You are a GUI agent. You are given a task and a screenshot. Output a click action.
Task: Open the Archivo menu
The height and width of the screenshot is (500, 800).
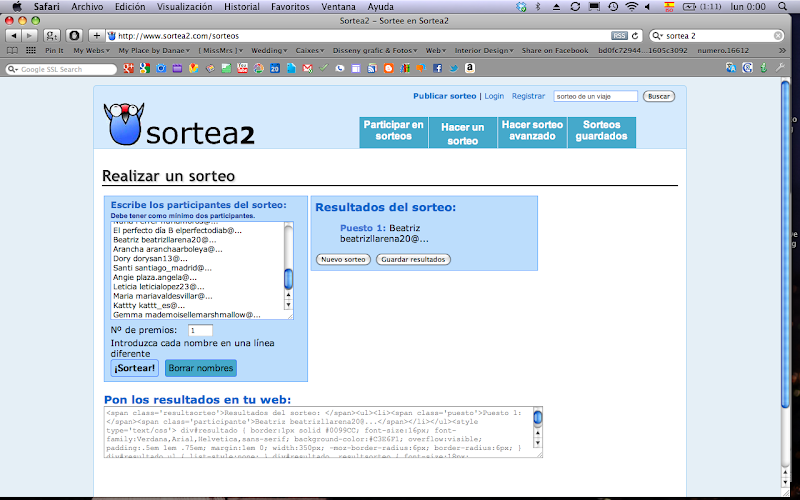(87, 7)
